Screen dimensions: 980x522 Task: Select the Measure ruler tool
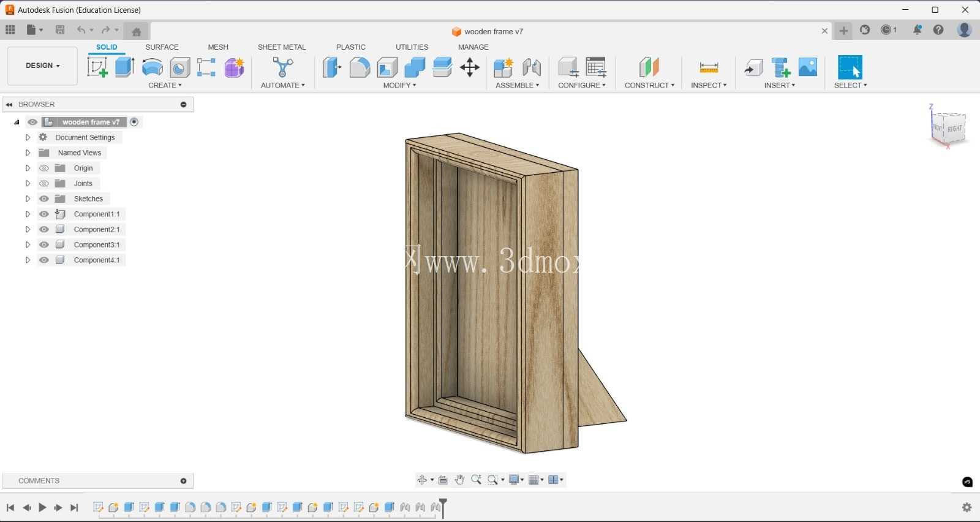709,67
